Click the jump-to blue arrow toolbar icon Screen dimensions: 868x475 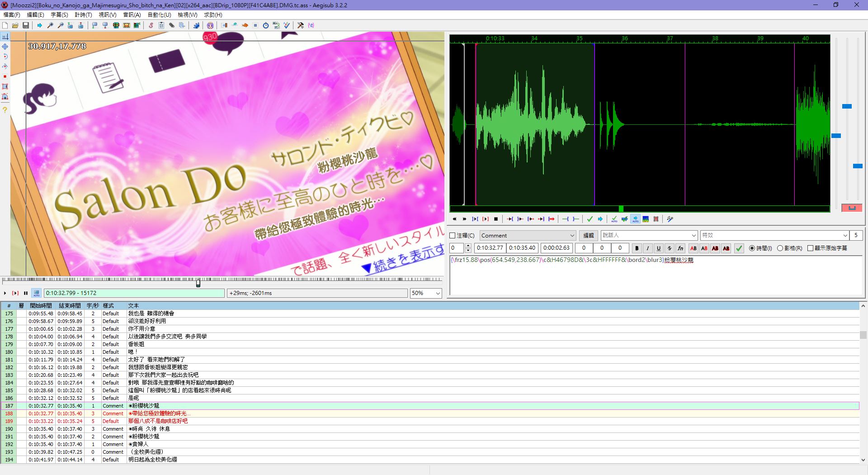coord(40,25)
